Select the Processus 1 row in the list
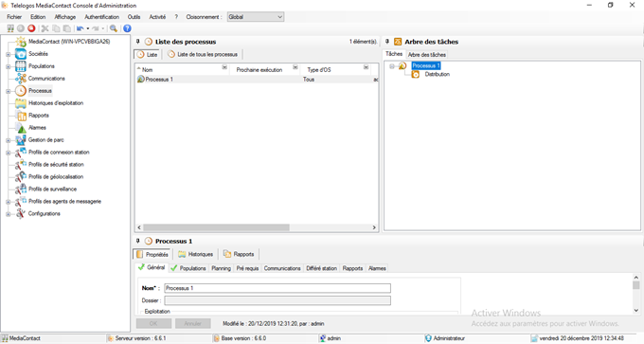The width and height of the screenshot is (644, 344). pos(257,80)
